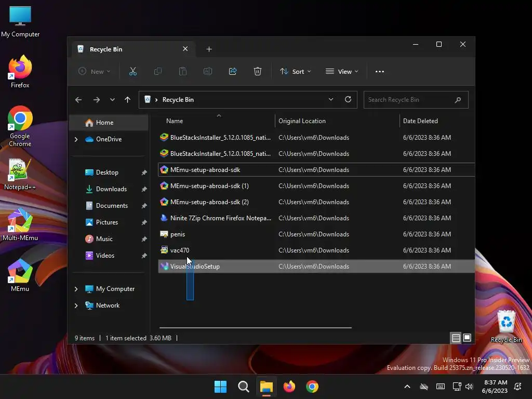This screenshot has width=532, height=399.
Task: Select the Google Chrome desktop shortcut
Action: coord(20,126)
